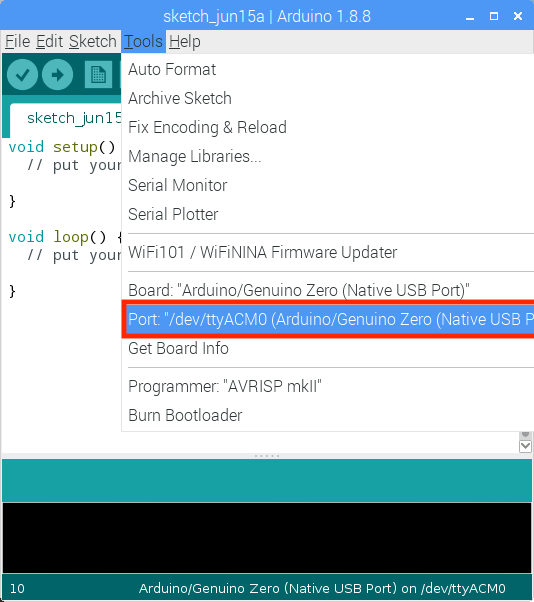Select Fix Encoding & Reload
Screen dimensions: 534x602
327,127
